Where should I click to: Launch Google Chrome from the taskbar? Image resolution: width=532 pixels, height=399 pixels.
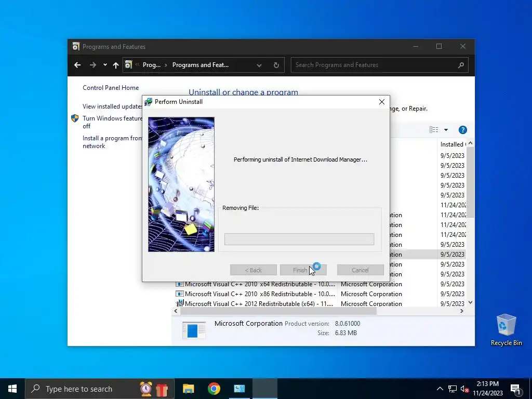click(x=214, y=389)
